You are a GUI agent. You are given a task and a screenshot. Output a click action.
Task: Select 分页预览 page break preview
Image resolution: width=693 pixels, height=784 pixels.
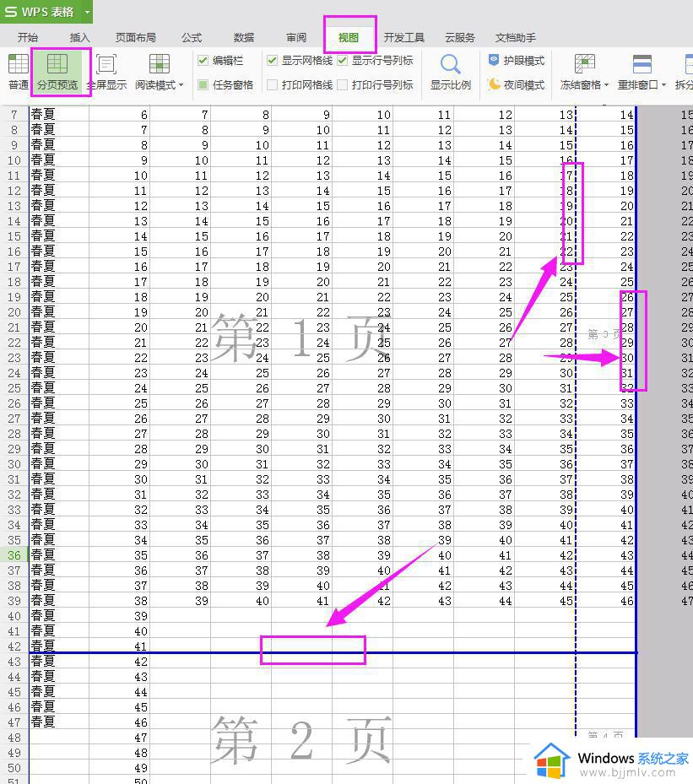pos(57,72)
